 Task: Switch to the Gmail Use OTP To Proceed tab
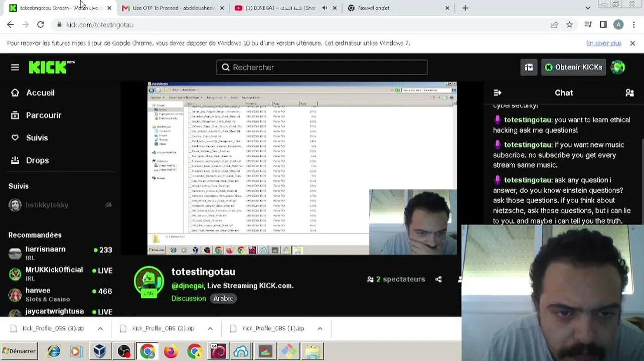pyautogui.click(x=173, y=8)
